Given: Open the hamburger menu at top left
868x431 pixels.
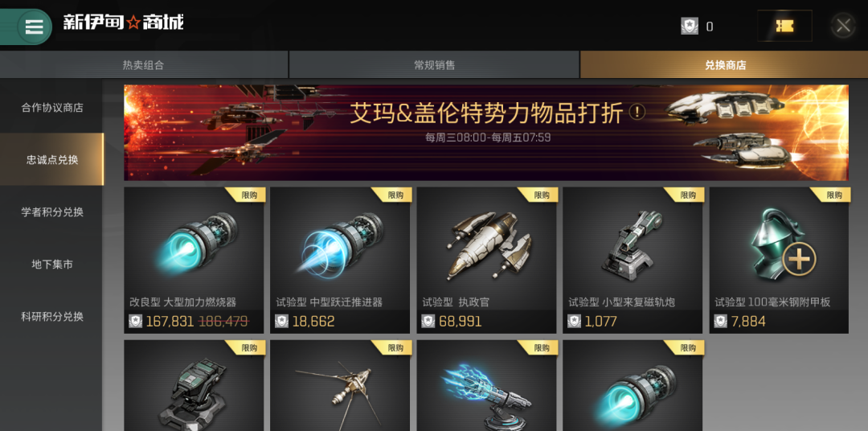Looking at the screenshot, I should pos(35,26).
